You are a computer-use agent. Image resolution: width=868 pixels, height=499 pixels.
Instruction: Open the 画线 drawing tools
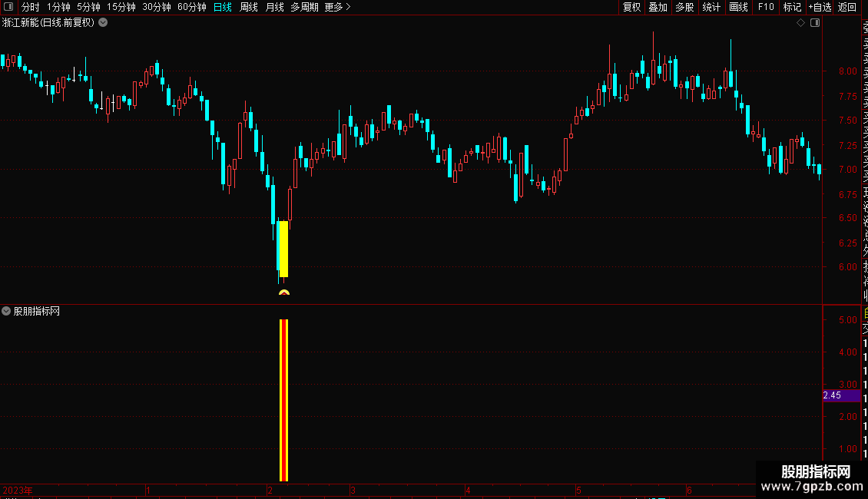click(738, 7)
